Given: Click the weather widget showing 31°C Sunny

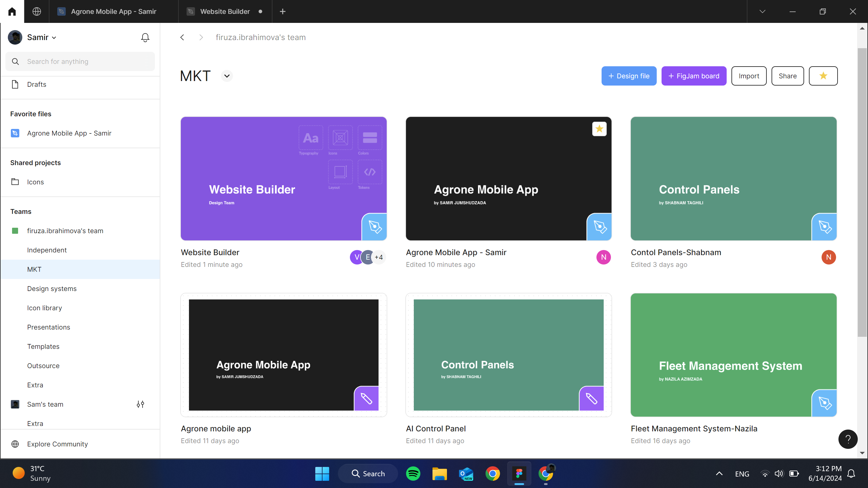Looking at the screenshot, I should pyautogui.click(x=32, y=474).
